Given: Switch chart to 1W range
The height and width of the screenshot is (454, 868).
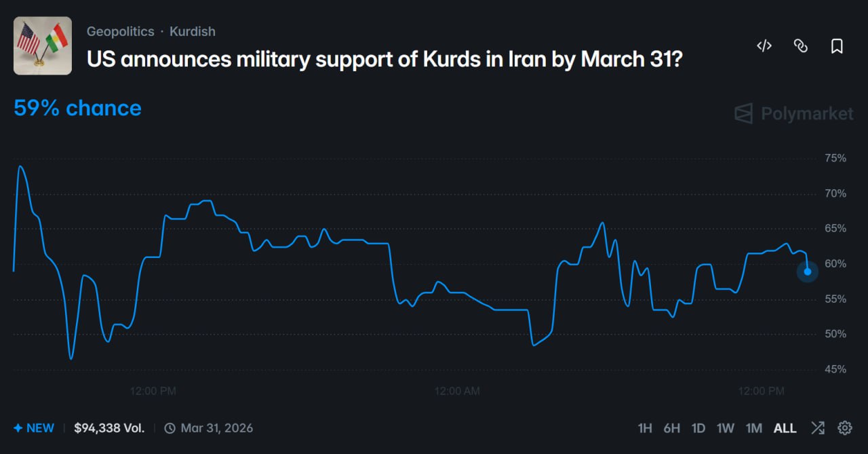Looking at the screenshot, I should pos(726,428).
